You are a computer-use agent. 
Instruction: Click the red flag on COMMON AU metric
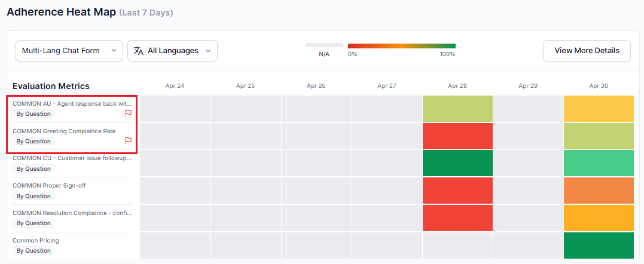[127, 113]
